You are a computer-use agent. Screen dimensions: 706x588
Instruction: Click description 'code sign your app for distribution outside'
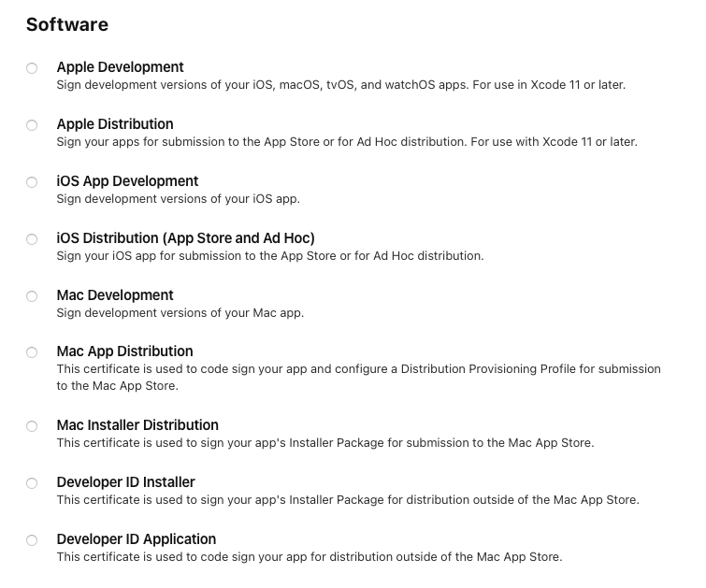point(310,557)
